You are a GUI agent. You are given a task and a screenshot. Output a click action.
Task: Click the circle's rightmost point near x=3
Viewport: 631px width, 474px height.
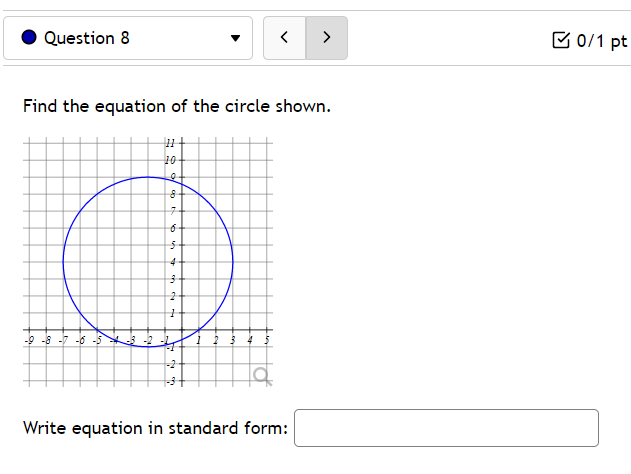233,262
